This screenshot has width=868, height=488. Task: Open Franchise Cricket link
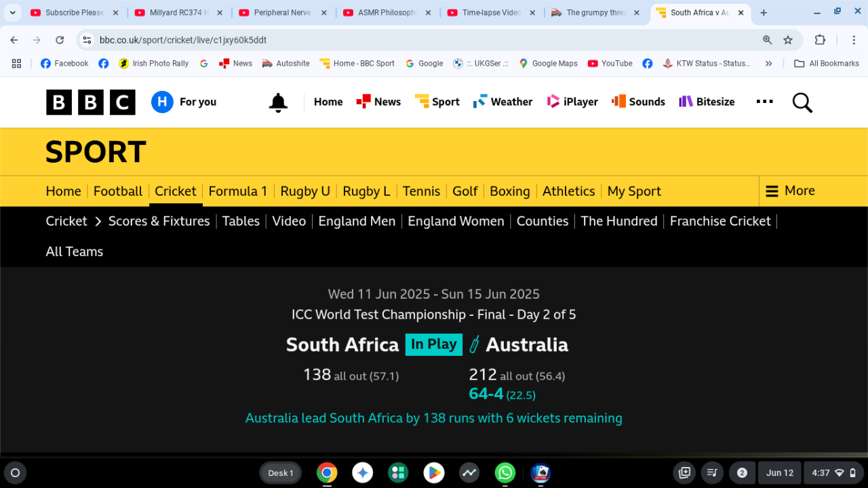point(720,221)
